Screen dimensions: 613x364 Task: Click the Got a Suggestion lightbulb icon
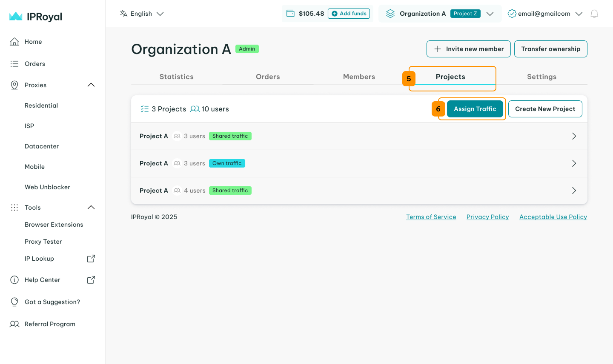(x=14, y=302)
